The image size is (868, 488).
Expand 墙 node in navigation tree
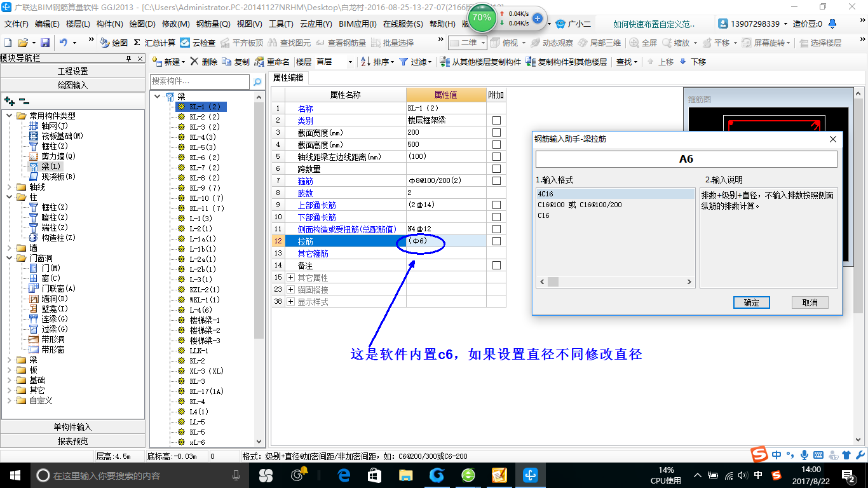pyautogui.click(x=10, y=248)
